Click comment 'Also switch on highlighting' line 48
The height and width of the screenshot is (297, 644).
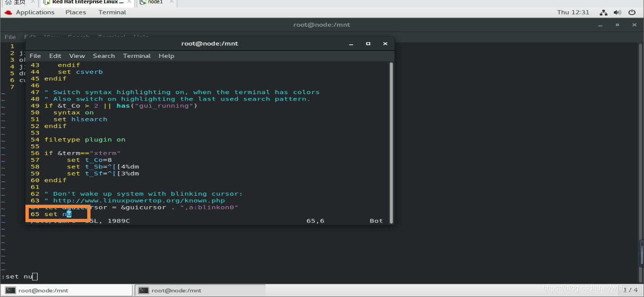click(177, 99)
